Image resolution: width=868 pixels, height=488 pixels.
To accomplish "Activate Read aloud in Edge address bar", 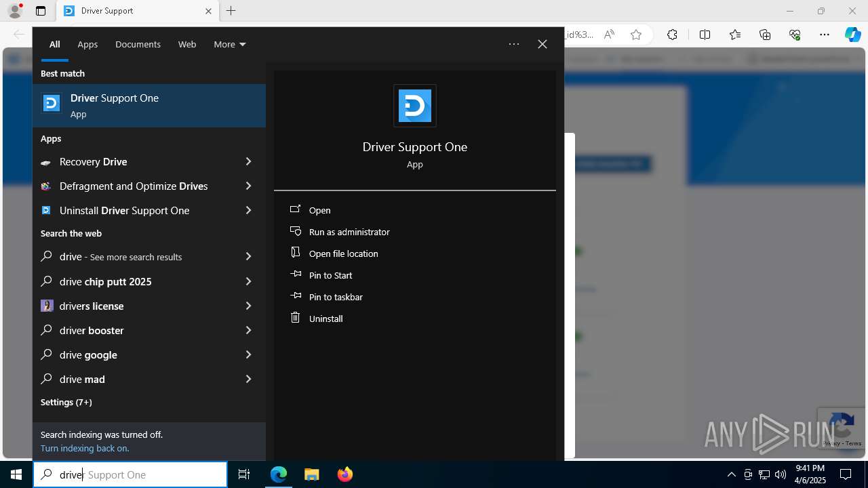I will (x=609, y=35).
